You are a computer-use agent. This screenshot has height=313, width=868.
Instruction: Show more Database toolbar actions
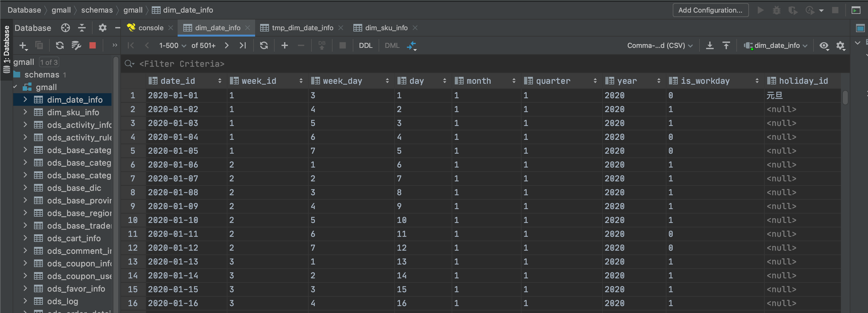[115, 45]
